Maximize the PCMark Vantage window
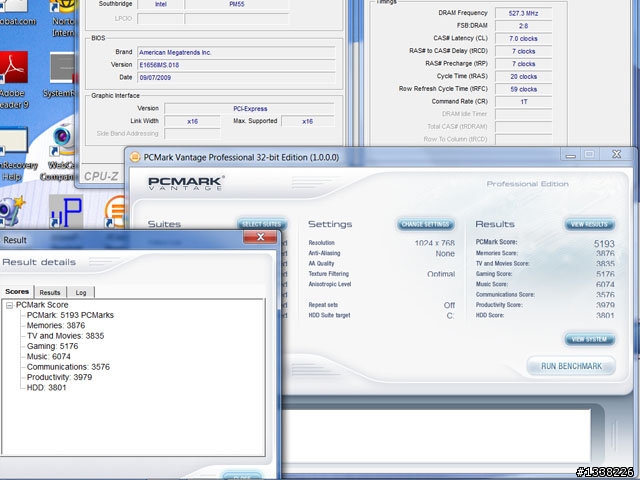 589,154
